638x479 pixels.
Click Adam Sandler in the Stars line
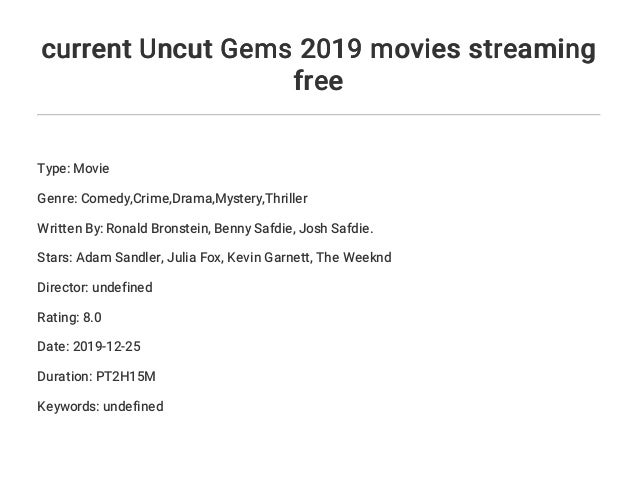(118, 258)
